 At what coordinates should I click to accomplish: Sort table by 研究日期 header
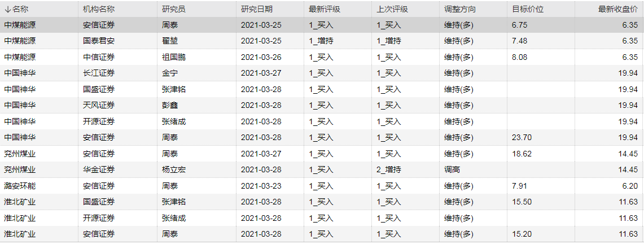click(256, 10)
